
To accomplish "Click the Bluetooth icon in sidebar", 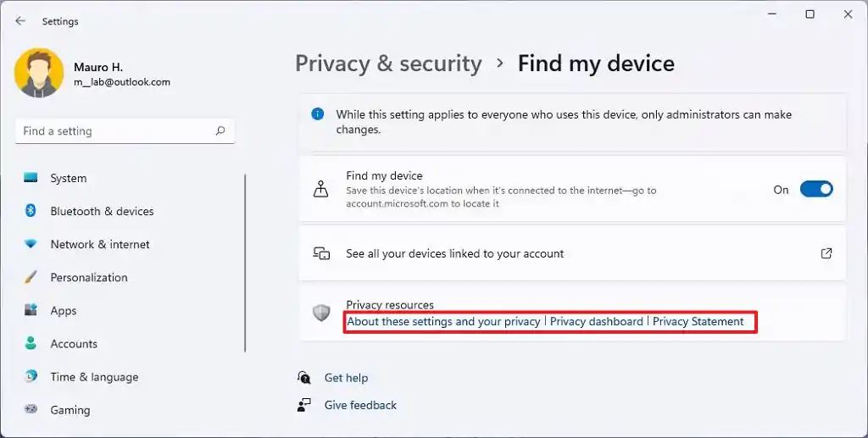I will pos(31,211).
